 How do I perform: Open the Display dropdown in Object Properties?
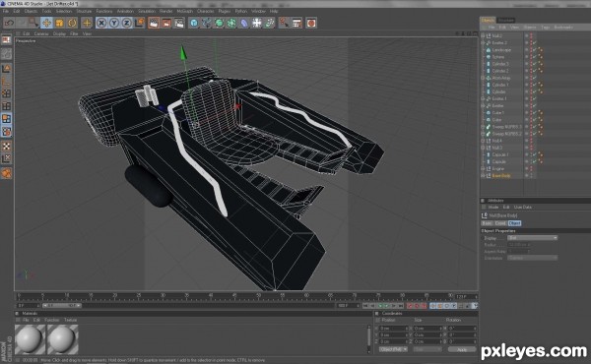pyautogui.click(x=532, y=238)
